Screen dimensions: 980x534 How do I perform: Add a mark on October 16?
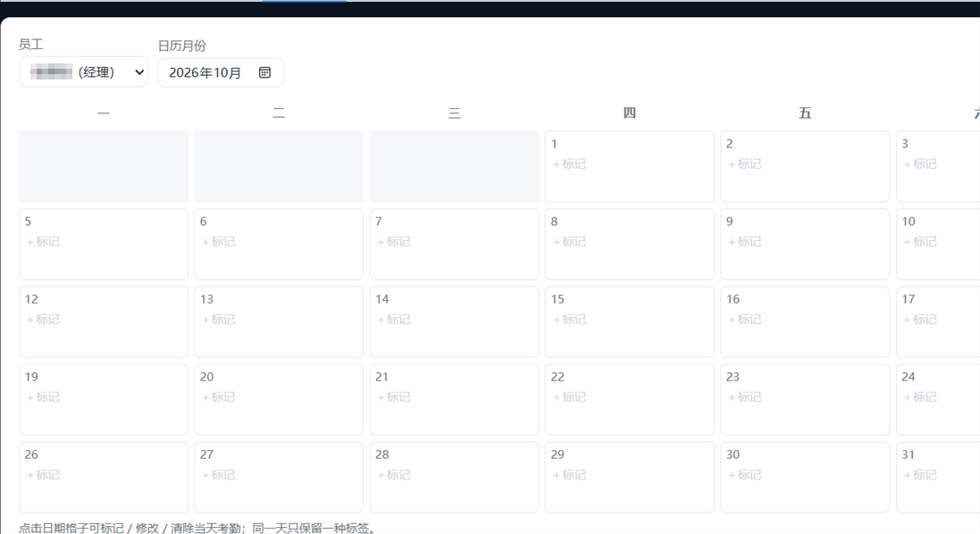(744, 319)
